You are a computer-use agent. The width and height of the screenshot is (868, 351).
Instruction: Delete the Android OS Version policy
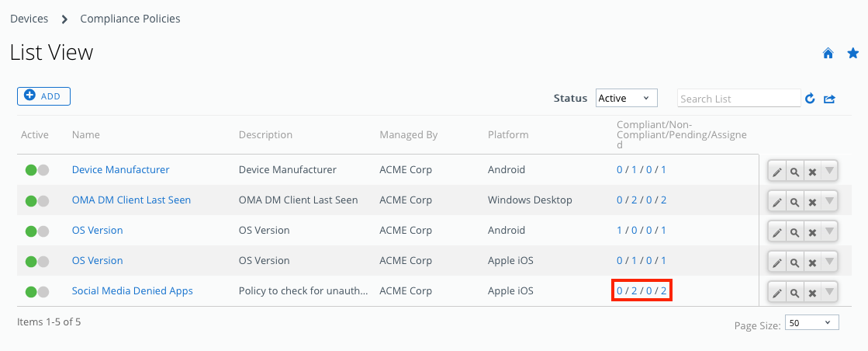click(x=812, y=232)
